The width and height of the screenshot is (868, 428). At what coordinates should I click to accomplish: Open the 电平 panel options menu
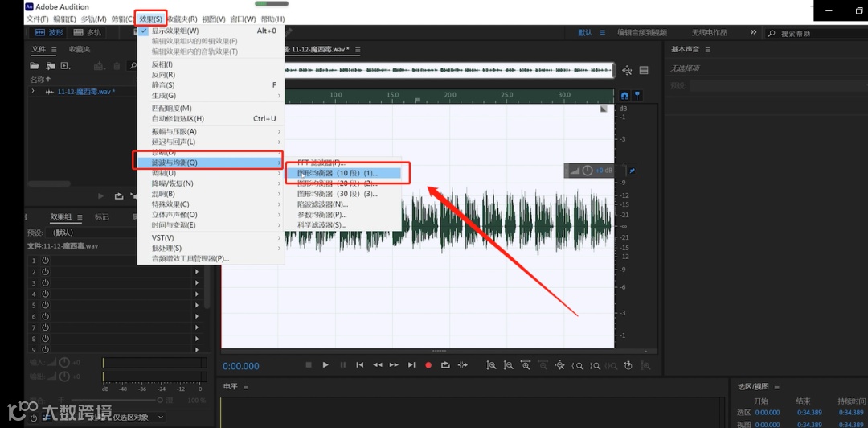click(x=246, y=386)
